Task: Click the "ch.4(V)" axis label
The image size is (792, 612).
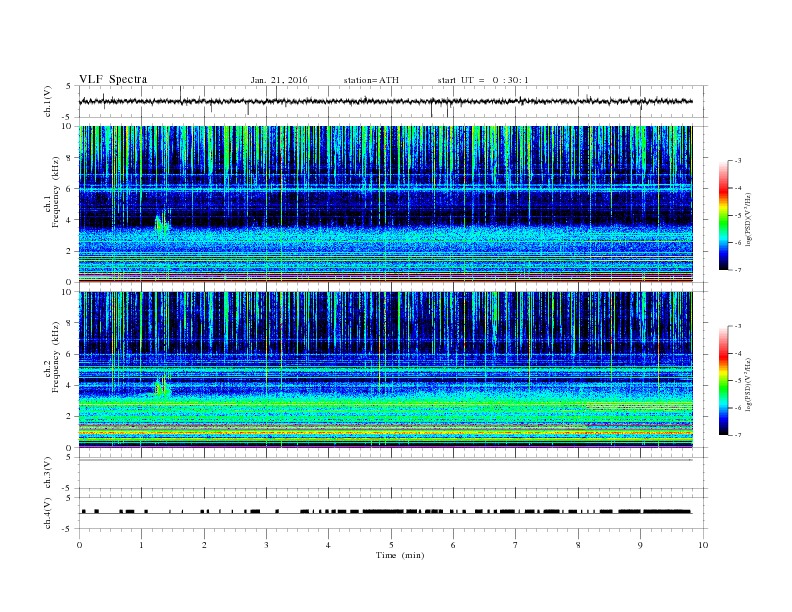Action: [x=47, y=513]
